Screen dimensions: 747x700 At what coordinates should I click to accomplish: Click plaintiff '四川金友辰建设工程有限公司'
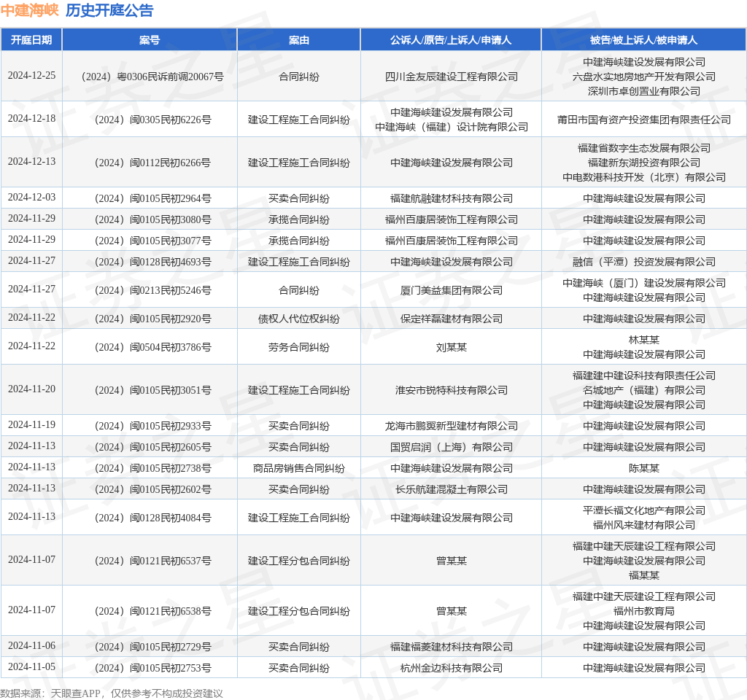(x=451, y=77)
